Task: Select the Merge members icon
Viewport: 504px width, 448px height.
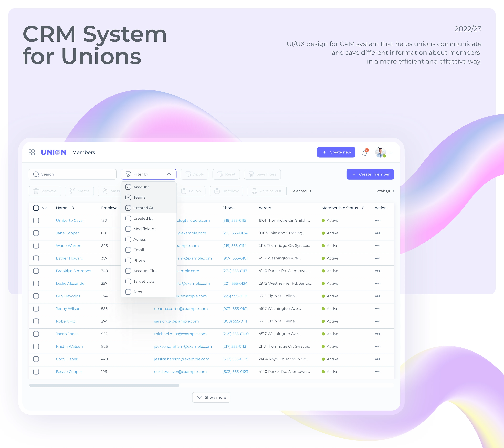Action: click(x=72, y=191)
